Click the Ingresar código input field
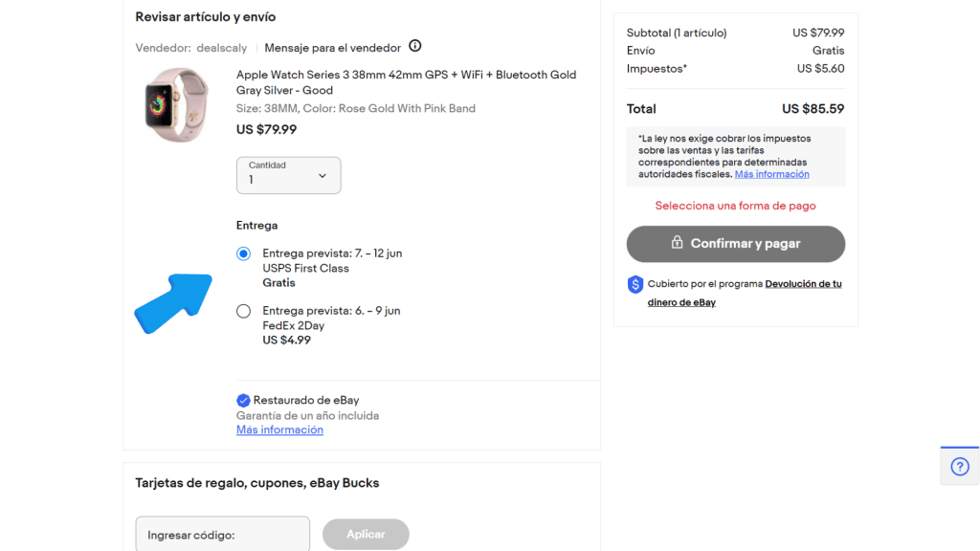Viewport: 980px width, 551px height. (222, 535)
